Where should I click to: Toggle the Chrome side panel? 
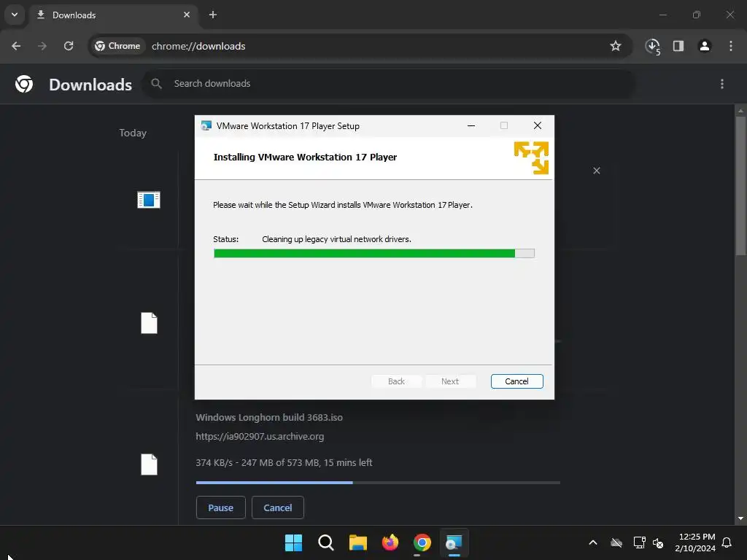(x=678, y=46)
